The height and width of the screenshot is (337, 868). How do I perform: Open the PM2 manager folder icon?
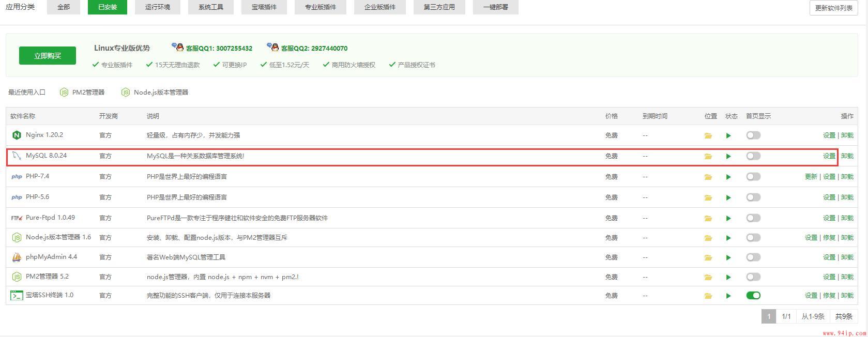(708, 277)
